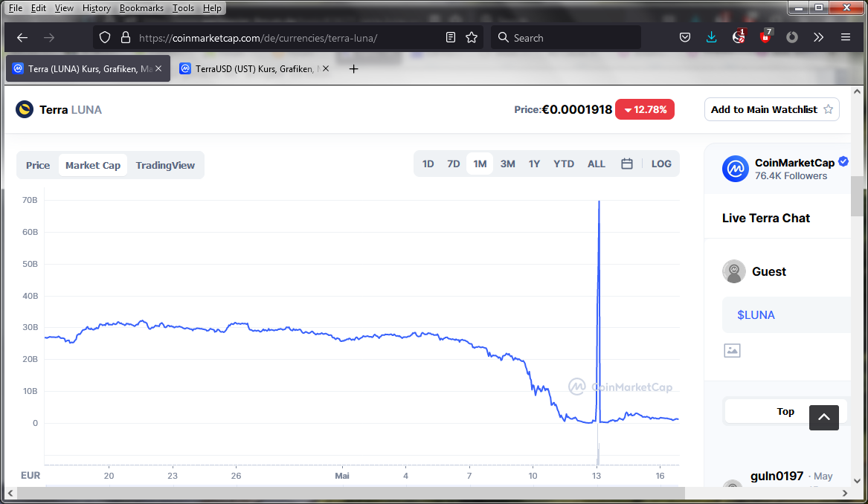Click red extension icon with badge 7
This screenshot has height=504, width=868.
[765, 36]
